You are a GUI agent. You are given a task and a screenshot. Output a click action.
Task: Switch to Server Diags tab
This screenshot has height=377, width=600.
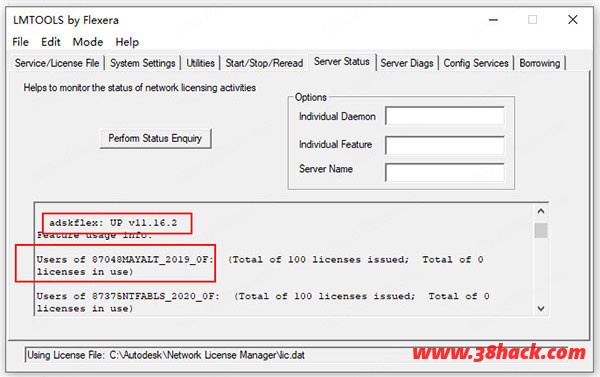407,63
